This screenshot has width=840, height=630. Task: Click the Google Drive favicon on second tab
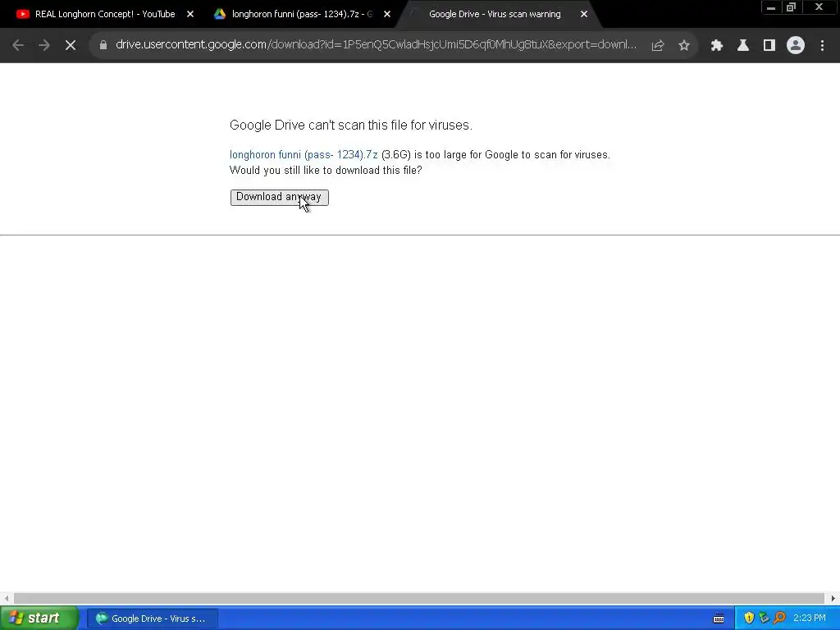click(220, 15)
